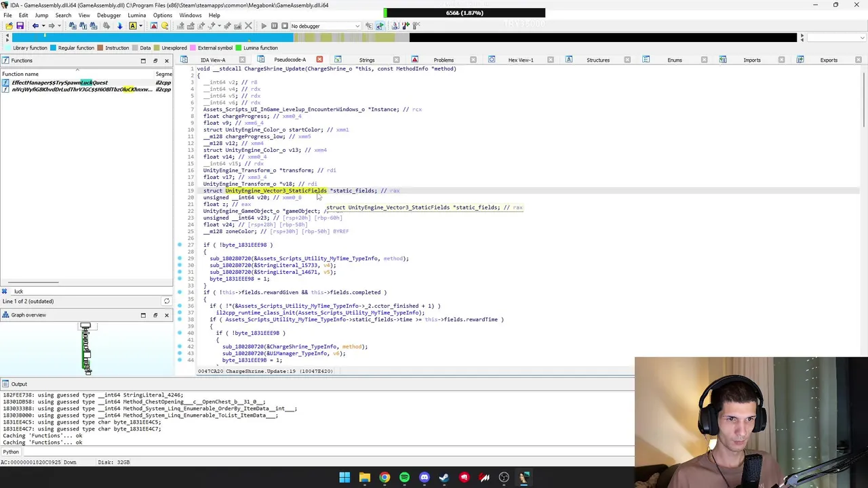Start process with play button
This screenshot has width=868, height=488.
point(264,26)
